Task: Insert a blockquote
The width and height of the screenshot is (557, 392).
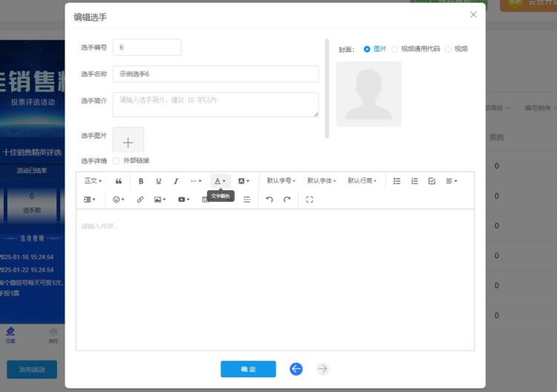Action: [x=119, y=181]
